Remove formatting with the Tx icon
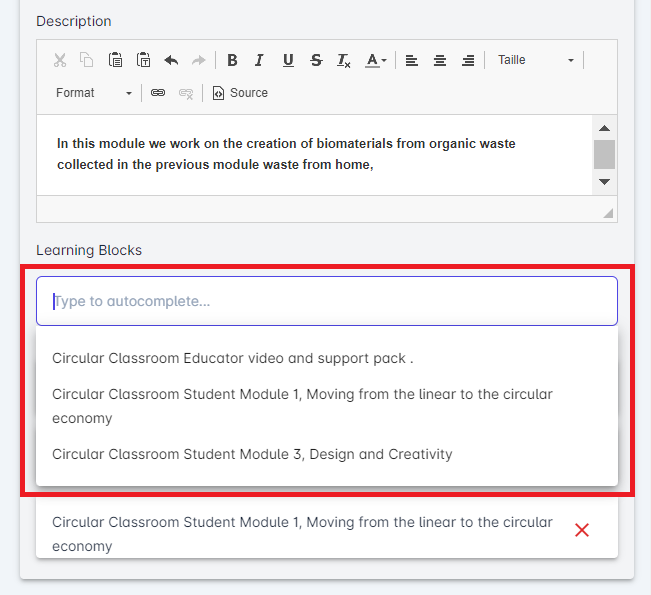The height and width of the screenshot is (595, 651). [344, 60]
